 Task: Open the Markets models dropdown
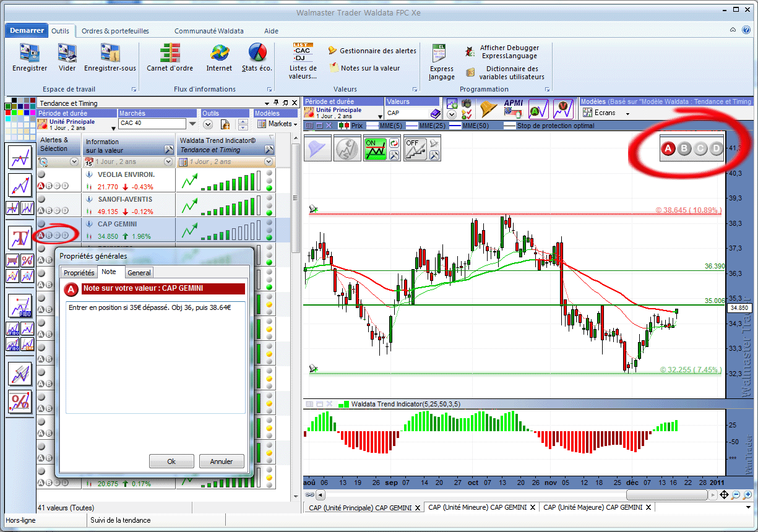277,124
